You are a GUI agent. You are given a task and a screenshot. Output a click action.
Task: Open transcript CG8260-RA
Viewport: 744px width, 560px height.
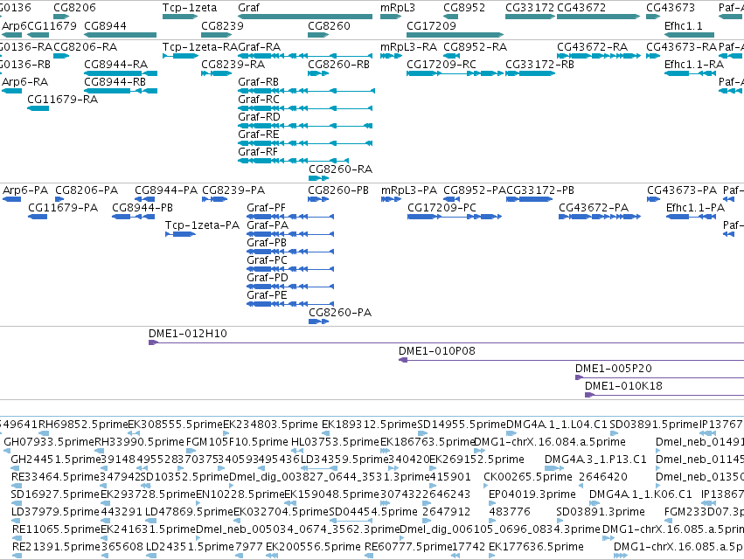[319, 178]
